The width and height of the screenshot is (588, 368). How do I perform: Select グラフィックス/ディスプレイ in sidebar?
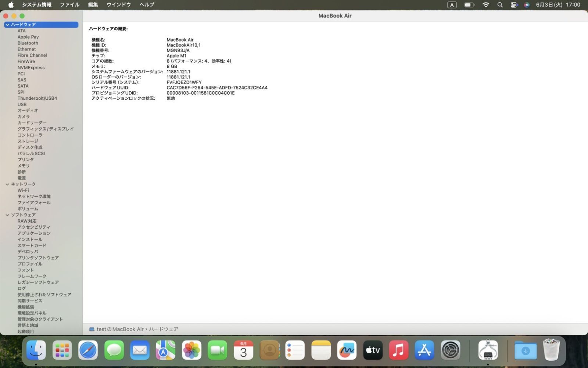coord(46,129)
